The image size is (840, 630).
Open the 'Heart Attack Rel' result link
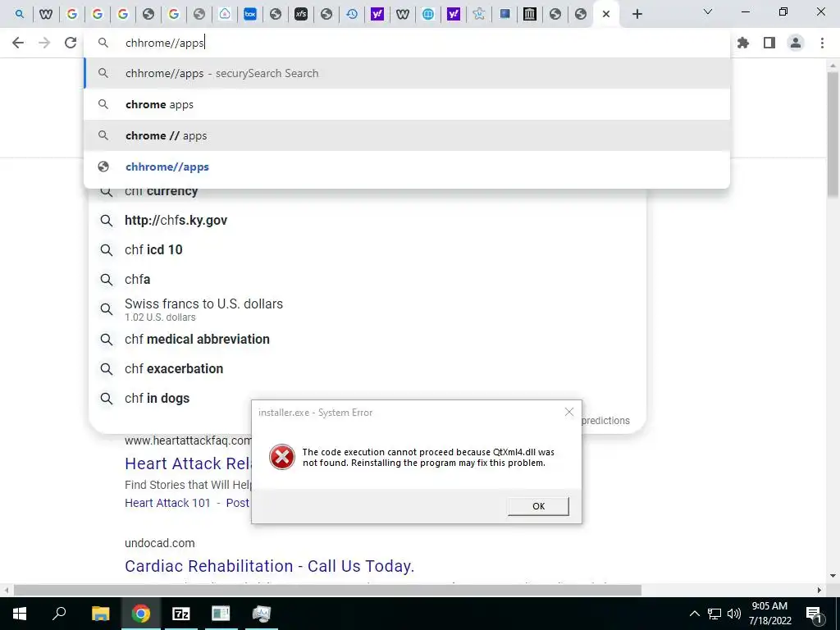click(188, 463)
